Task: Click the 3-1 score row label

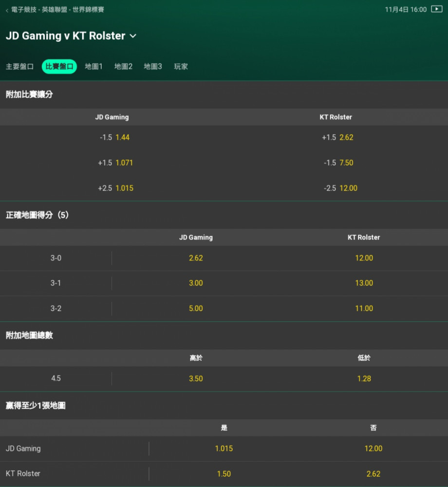Action: click(x=56, y=283)
